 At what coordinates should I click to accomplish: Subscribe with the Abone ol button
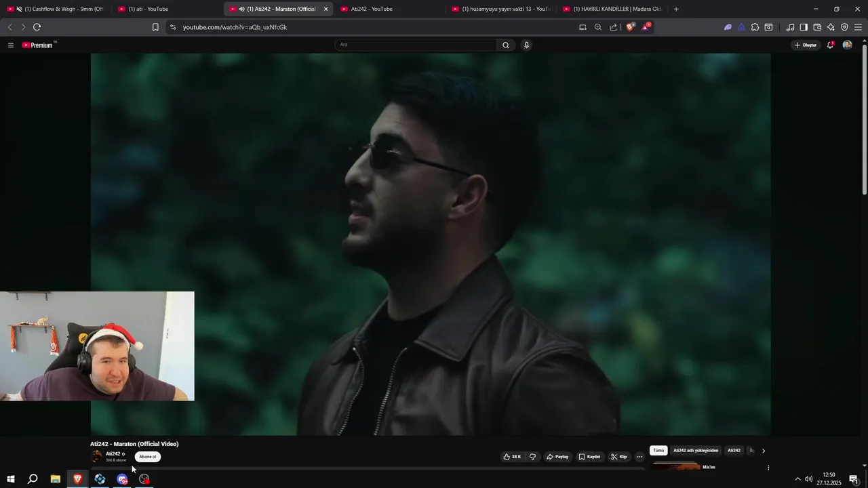pyautogui.click(x=148, y=457)
